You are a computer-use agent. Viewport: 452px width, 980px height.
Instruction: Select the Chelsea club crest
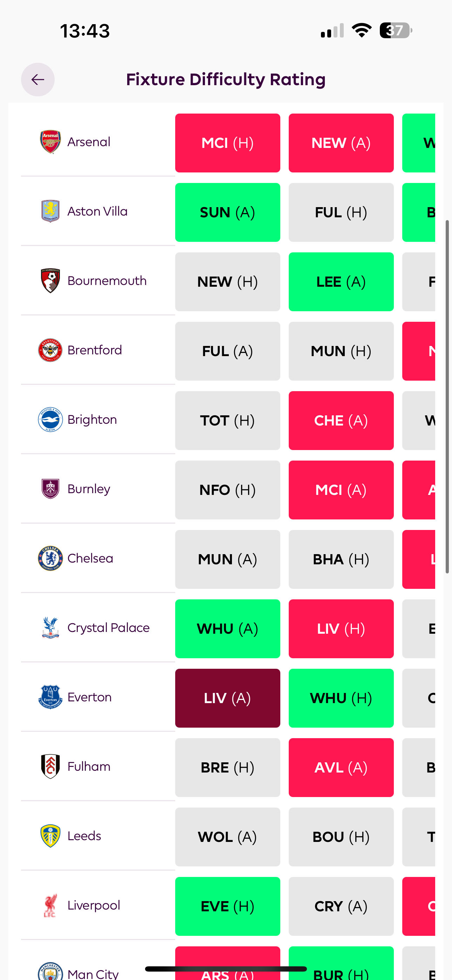(50, 559)
